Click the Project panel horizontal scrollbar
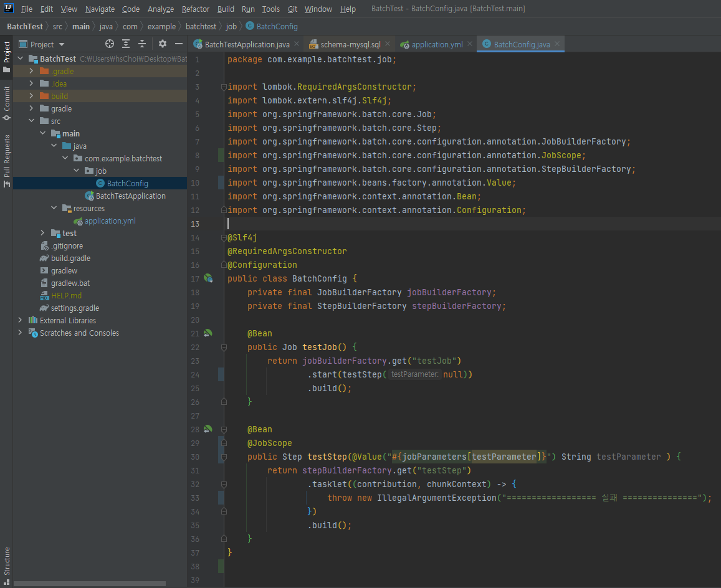Image resolution: width=721 pixels, height=588 pixels. [x=90, y=584]
